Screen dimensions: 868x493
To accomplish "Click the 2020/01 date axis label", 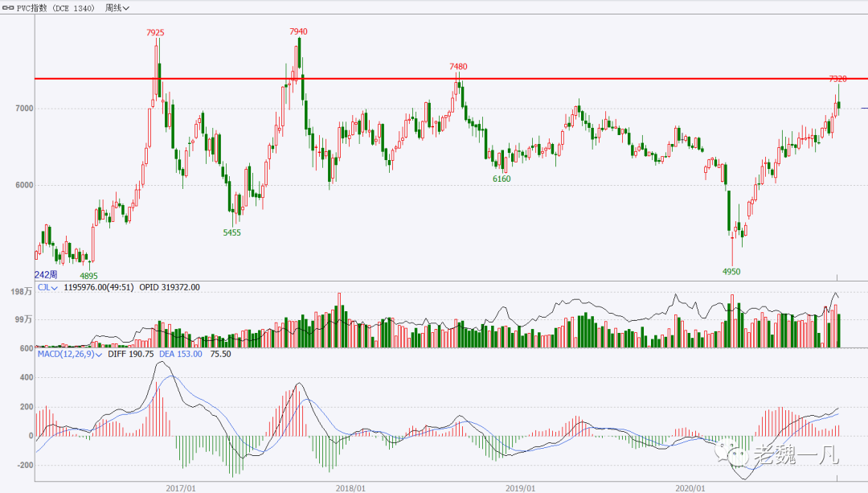I will coord(690,488).
